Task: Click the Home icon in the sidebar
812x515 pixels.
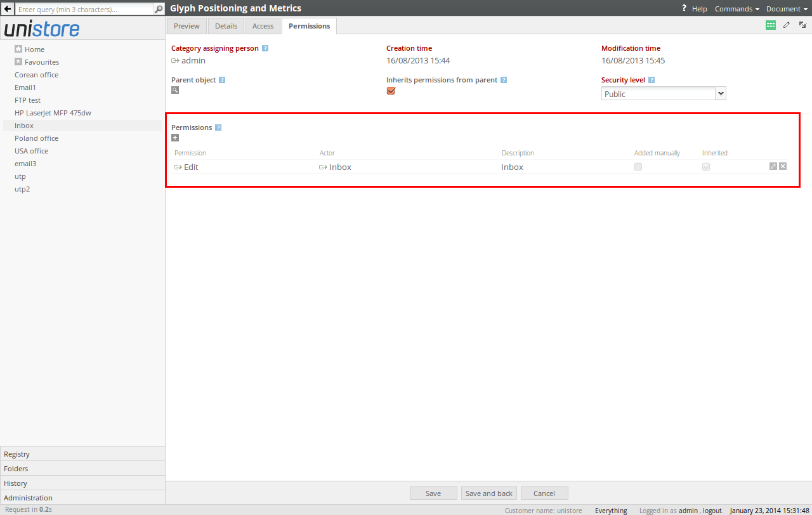Action: click(x=18, y=49)
